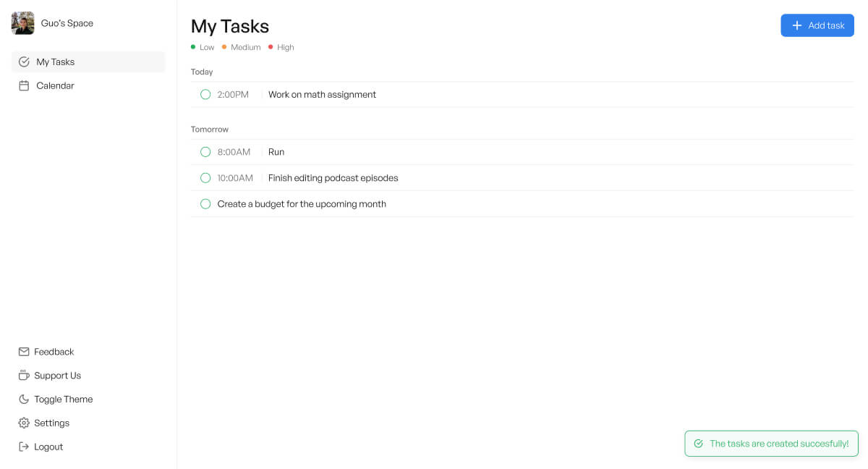Screen dimensions: 868x469
Task: Click the Calendar icon in sidebar
Action: [x=24, y=85]
